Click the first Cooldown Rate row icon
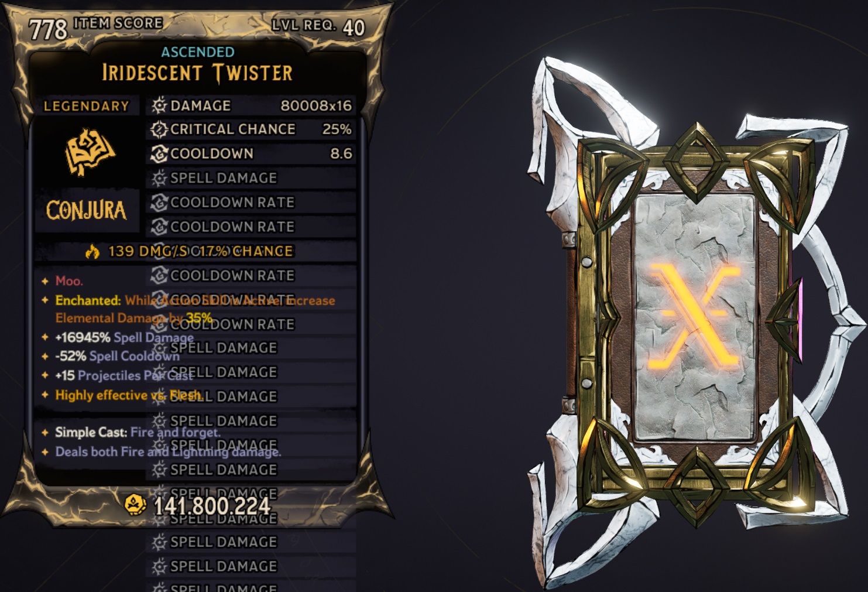This screenshot has width=868, height=592. 159,203
